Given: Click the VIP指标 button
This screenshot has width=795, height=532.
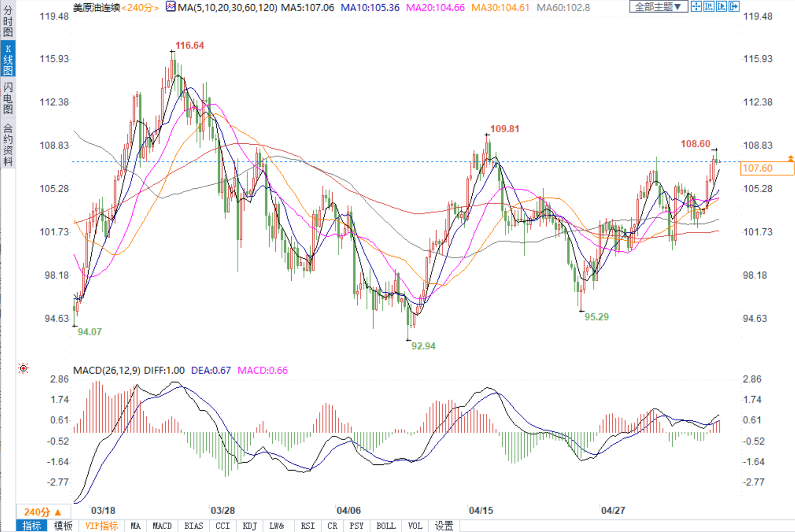Looking at the screenshot, I should [x=102, y=526].
